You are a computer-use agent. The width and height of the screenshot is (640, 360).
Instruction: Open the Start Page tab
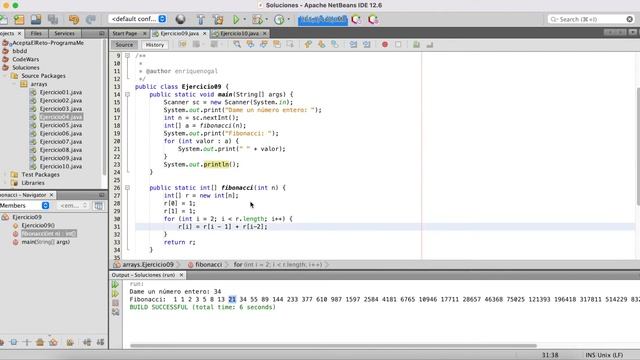pos(125,33)
